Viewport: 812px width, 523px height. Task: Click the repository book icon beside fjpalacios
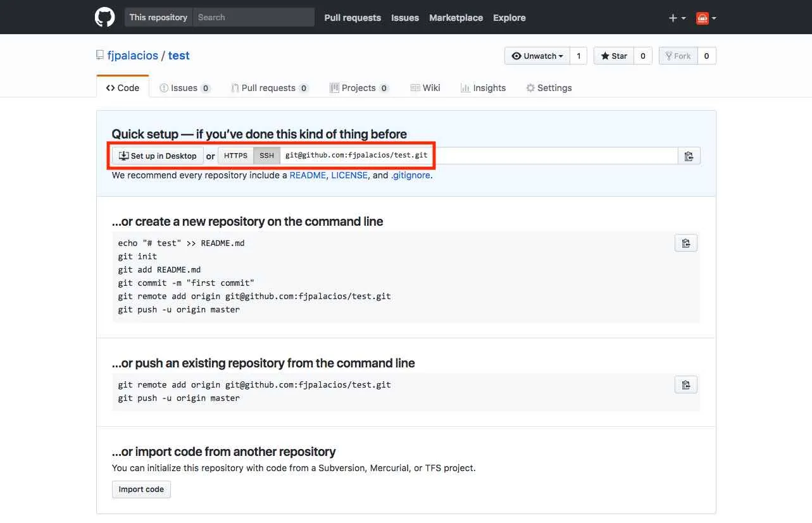click(100, 55)
